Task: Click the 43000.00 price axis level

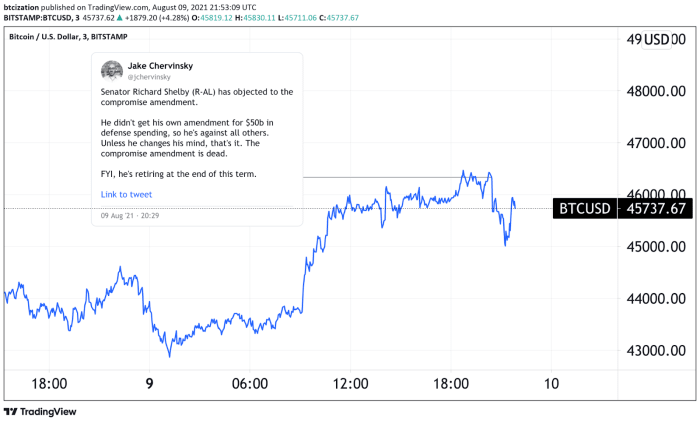Action: (655, 351)
